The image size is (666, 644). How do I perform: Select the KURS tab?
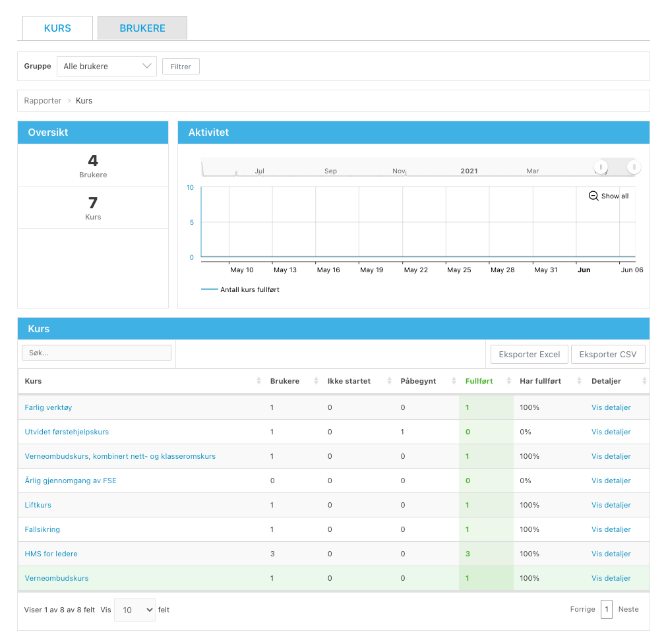57,28
